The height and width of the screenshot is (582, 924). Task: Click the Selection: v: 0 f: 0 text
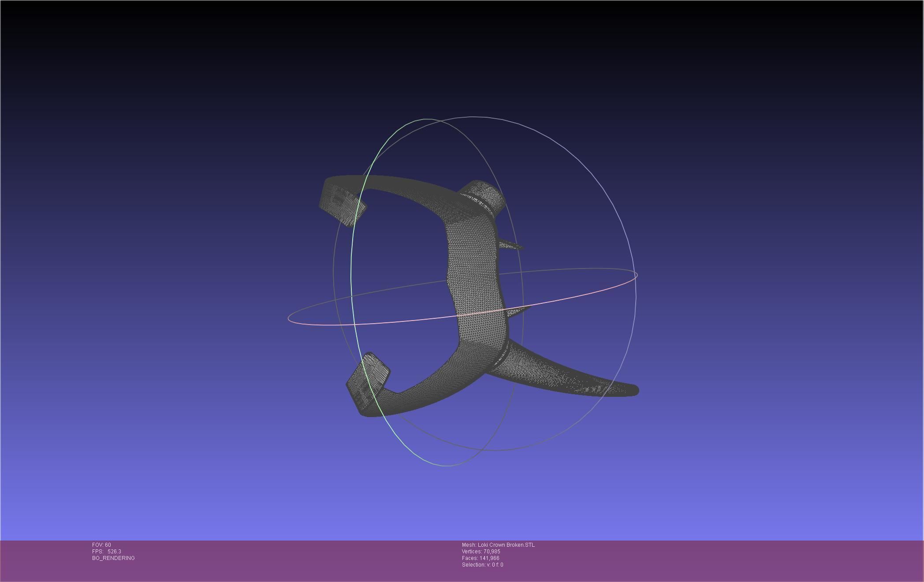[482, 565]
